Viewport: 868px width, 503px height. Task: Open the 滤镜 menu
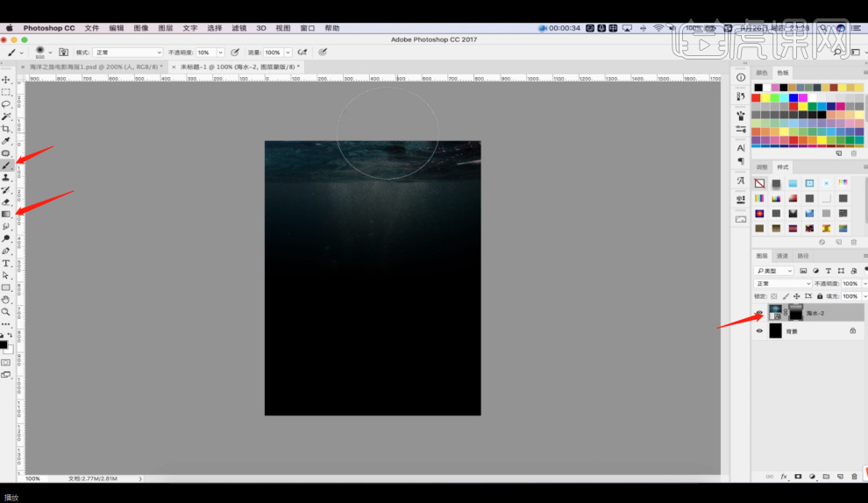[x=238, y=28]
